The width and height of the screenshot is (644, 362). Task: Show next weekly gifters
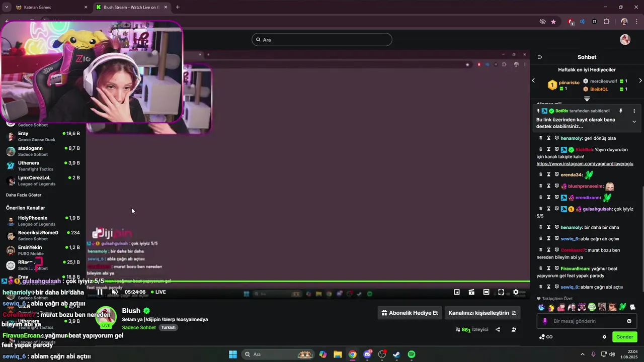tap(640, 80)
